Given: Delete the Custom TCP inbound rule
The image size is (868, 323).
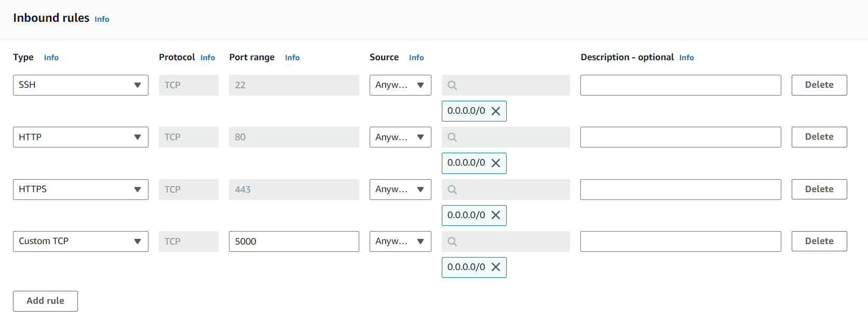Looking at the screenshot, I should click(x=819, y=241).
